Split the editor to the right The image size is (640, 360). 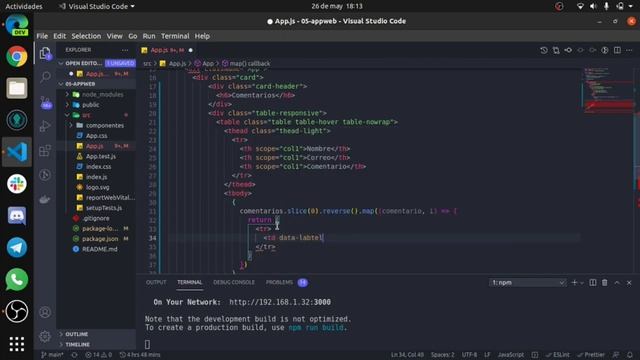(x=617, y=50)
